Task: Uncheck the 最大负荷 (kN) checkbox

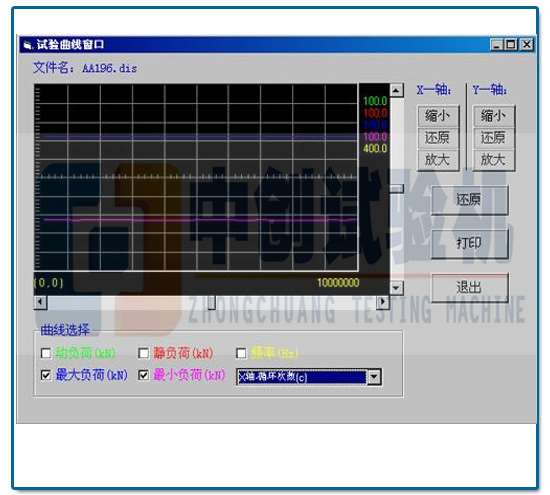Action: [46, 375]
